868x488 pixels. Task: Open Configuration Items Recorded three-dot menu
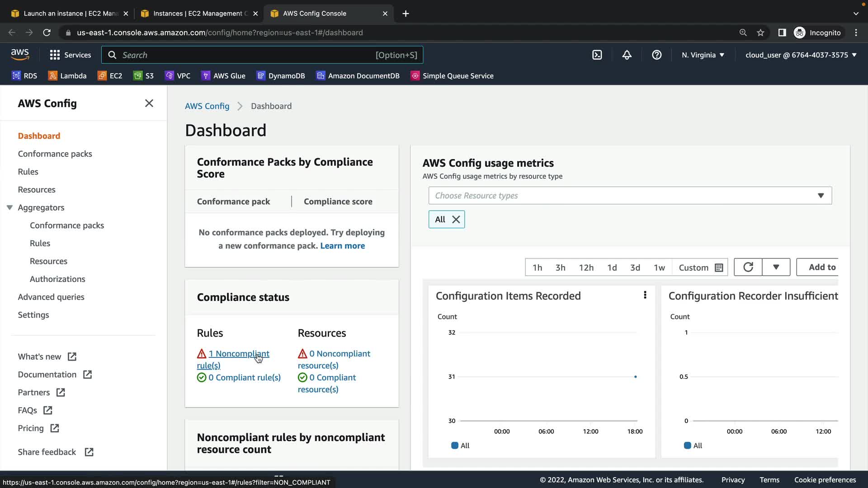(x=645, y=295)
